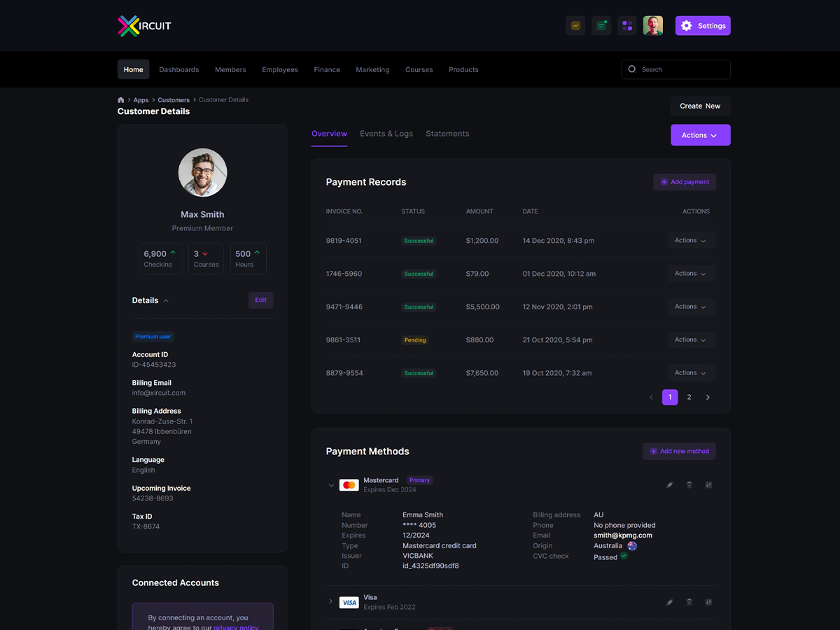This screenshot has width=840, height=630.
Task: Collapse the Details section chevron
Action: [x=166, y=301]
